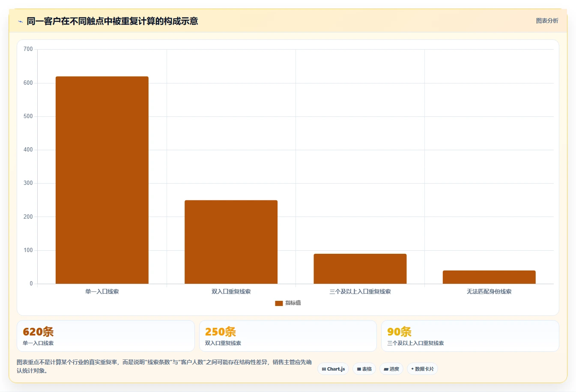Screen dimensions: 576x392
Task: Click the 无法匹配身份线索 bar
Action: [489, 277]
